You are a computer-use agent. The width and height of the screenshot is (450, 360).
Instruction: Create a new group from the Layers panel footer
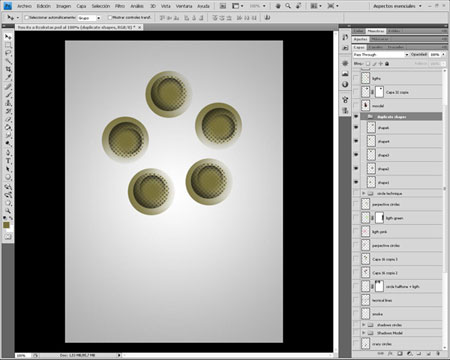click(419, 353)
